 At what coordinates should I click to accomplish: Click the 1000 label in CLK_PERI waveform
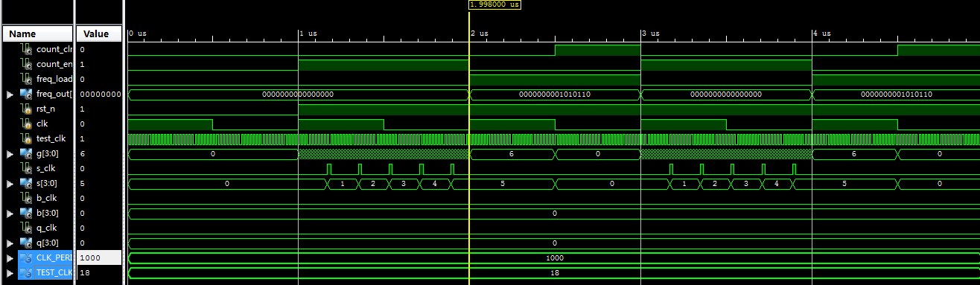pyautogui.click(x=554, y=258)
